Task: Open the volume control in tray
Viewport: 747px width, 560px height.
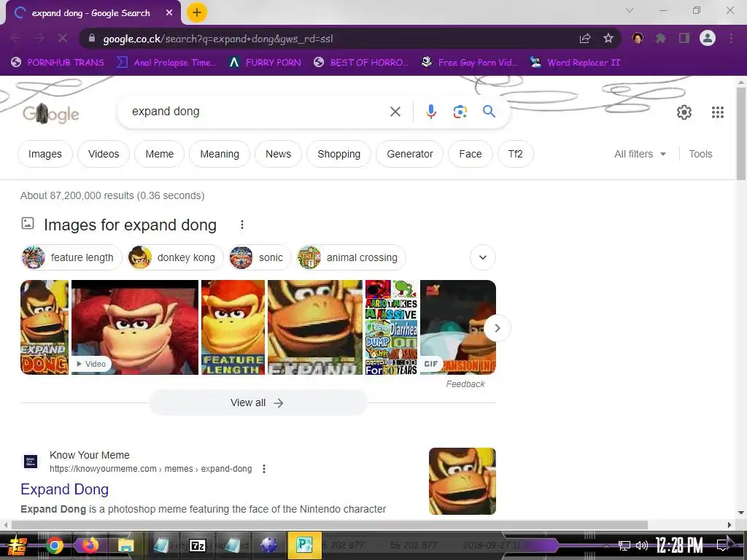Action: (642, 545)
